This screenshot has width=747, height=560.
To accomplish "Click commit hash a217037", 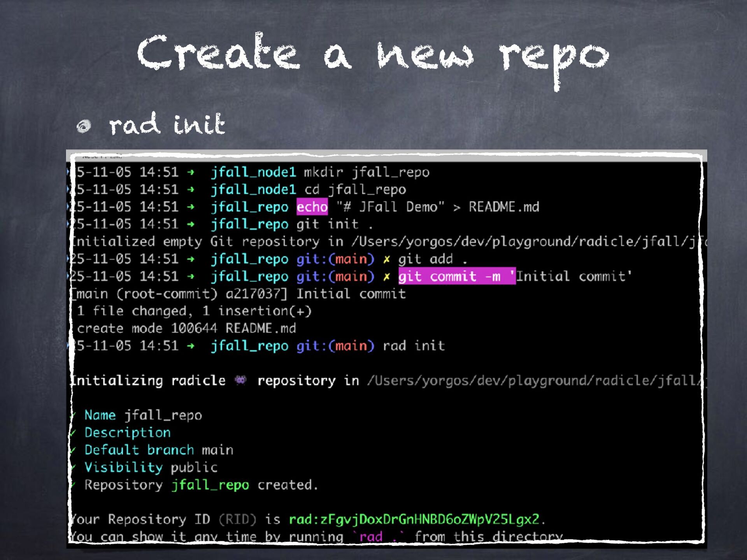I will [x=252, y=294].
